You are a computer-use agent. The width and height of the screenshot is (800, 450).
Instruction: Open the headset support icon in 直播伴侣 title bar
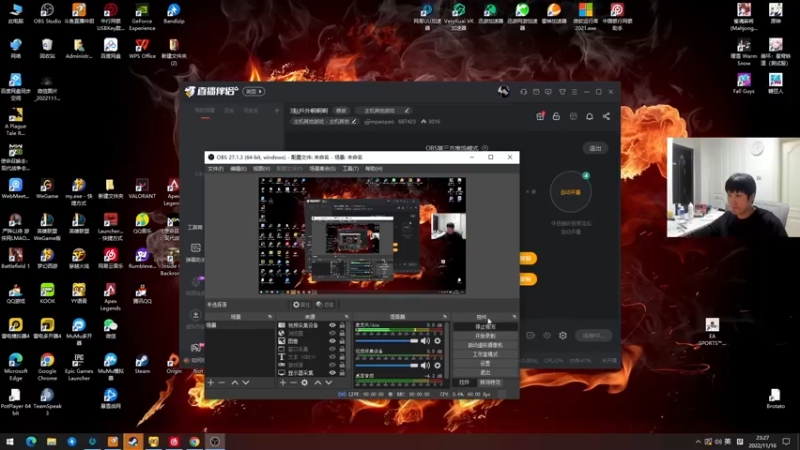click(x=523, y=92)
